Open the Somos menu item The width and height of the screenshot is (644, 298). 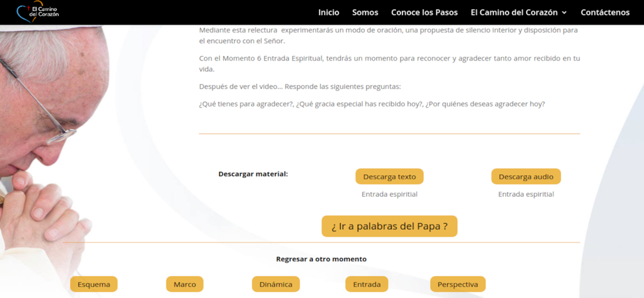click(x=365, y=12)
